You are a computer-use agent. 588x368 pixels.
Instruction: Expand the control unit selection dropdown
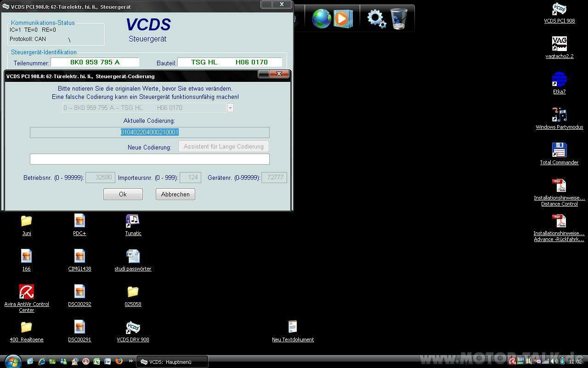click(x=230, y=108)
